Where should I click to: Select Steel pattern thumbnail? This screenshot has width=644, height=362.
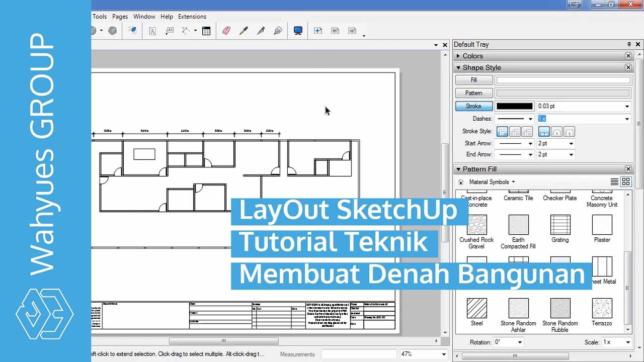coord(476,308)
